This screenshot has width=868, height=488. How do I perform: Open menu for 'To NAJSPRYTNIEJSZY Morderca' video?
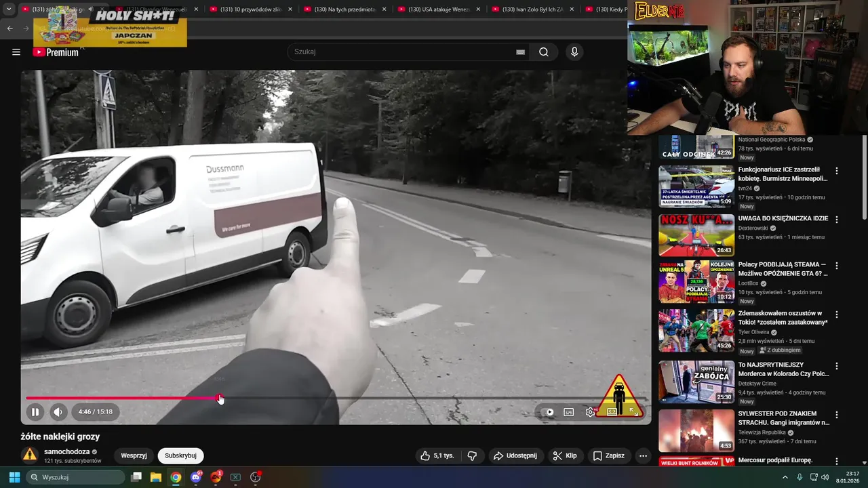point(837,366)
